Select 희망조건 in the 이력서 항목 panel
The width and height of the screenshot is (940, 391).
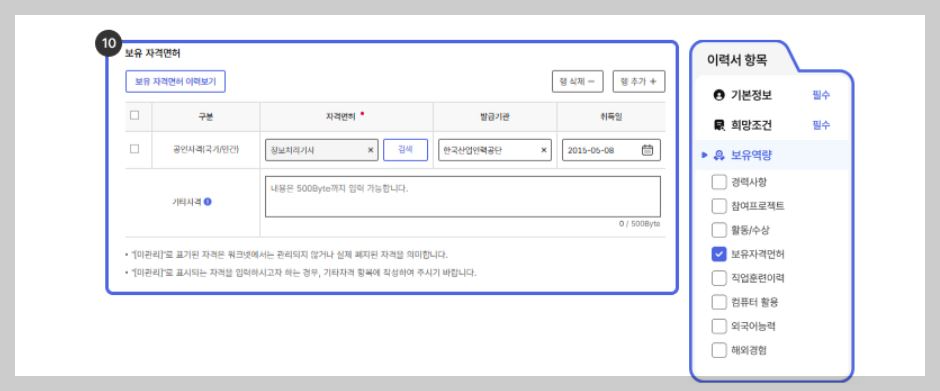tap(751, 125)
